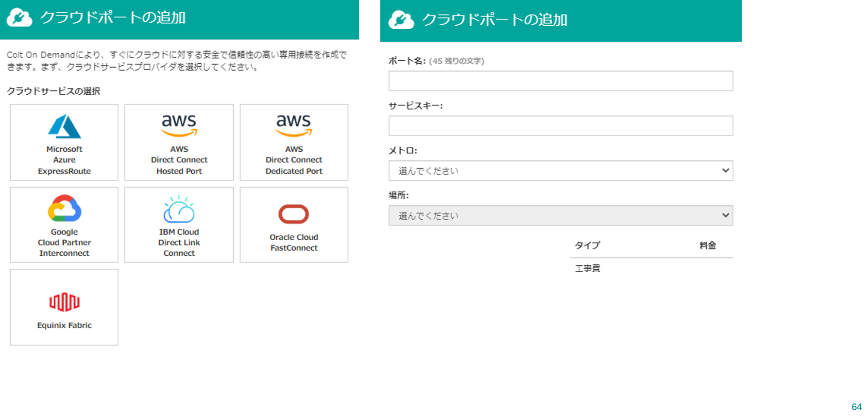The height and width of the screenshot is (418, 868).
Task: Click the 料金 column header
Action: [708, 245]
